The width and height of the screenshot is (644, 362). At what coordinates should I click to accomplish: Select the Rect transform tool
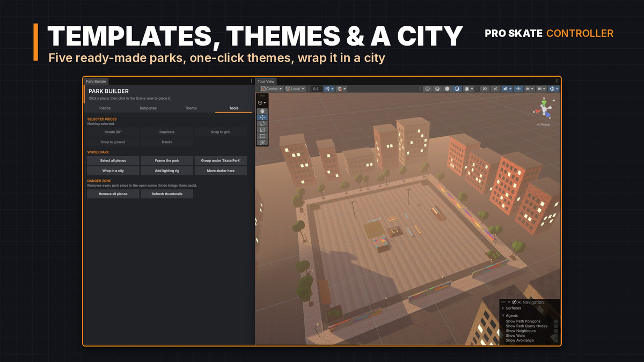tap(263, 136)
